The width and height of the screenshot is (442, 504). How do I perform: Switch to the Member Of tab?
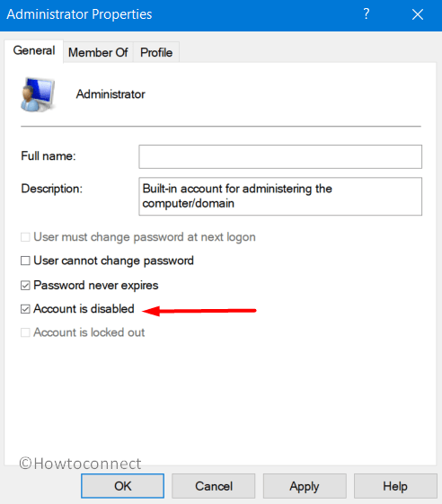pos(98,52)
